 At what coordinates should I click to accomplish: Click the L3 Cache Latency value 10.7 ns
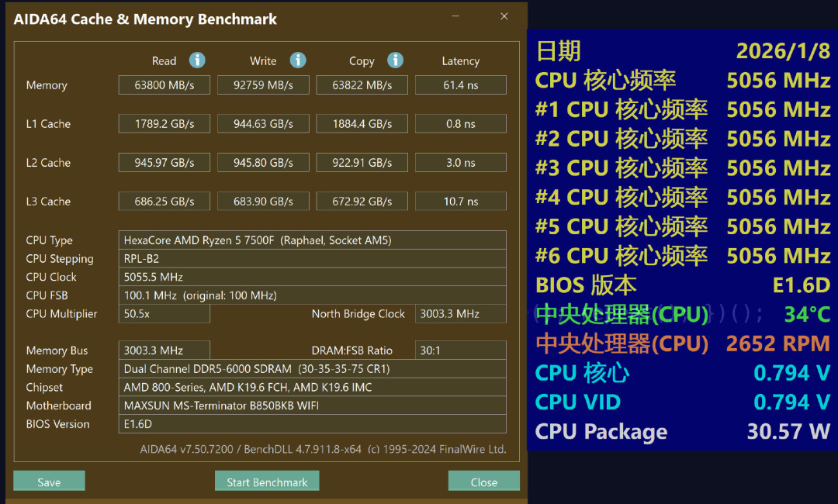point(461,202)
